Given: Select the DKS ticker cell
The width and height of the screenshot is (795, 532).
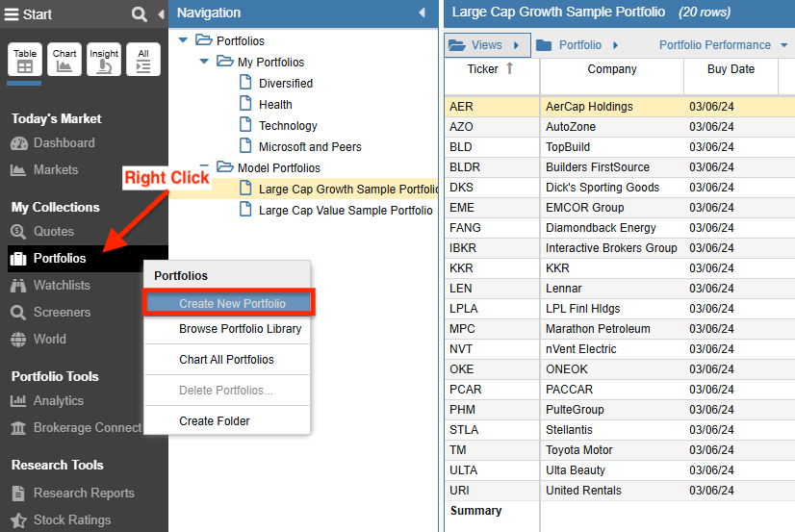Looking at the screenshot, I should click(x=492, y=188).
